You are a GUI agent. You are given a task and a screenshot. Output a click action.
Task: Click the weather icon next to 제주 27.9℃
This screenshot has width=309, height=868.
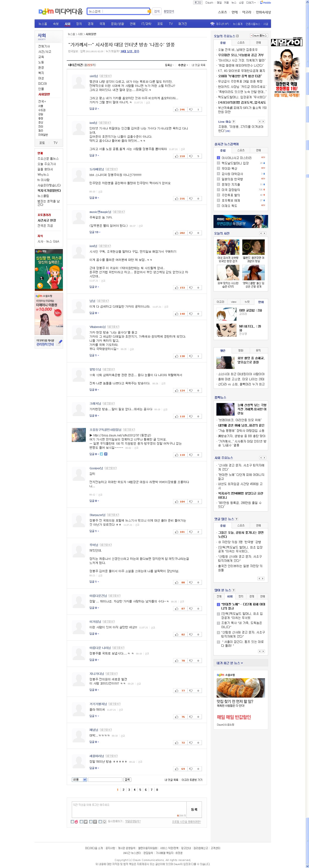(212, 24)
